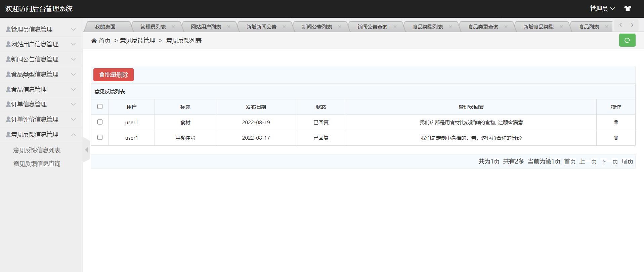
Task: Click the 2022-08-17 date cell
Action: 256,138
